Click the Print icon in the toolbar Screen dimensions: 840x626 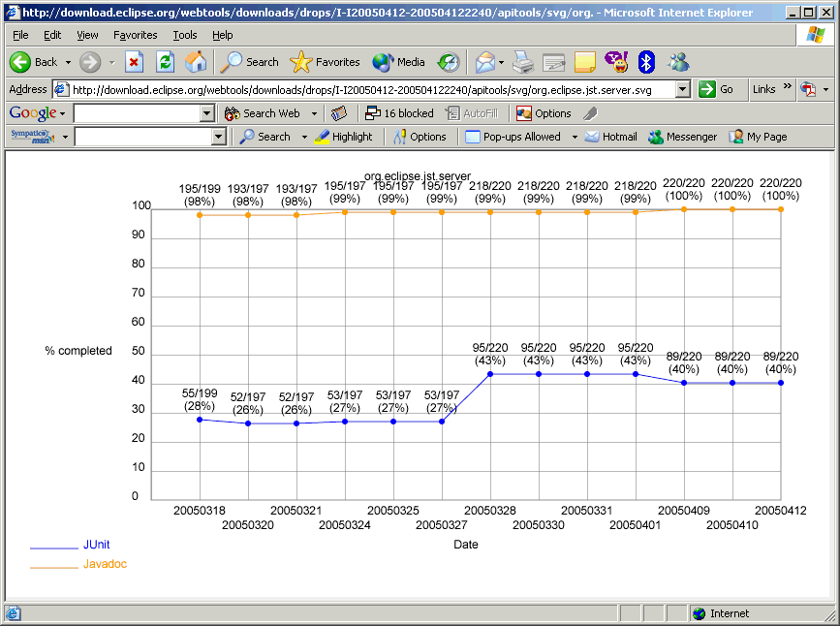(523, 62)
